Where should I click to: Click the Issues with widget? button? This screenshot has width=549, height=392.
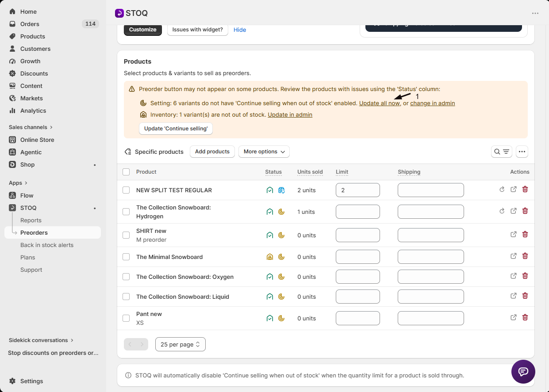[x=198, y=30]
